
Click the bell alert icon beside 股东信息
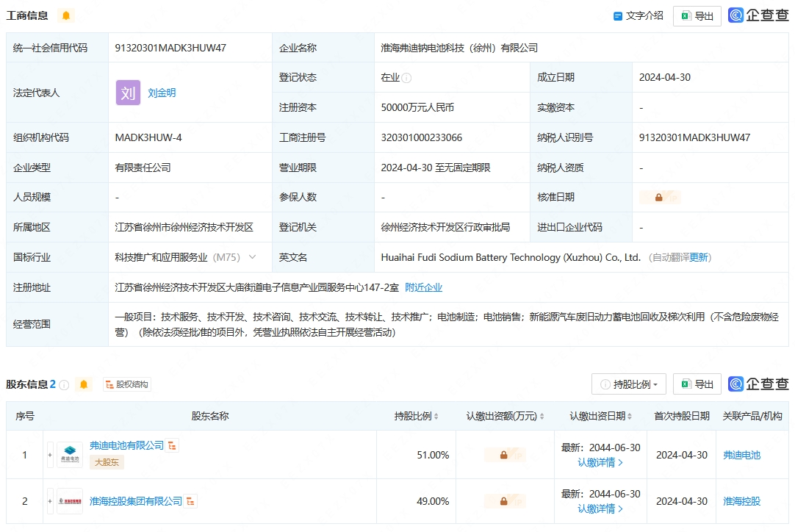(x=84, y=384)
